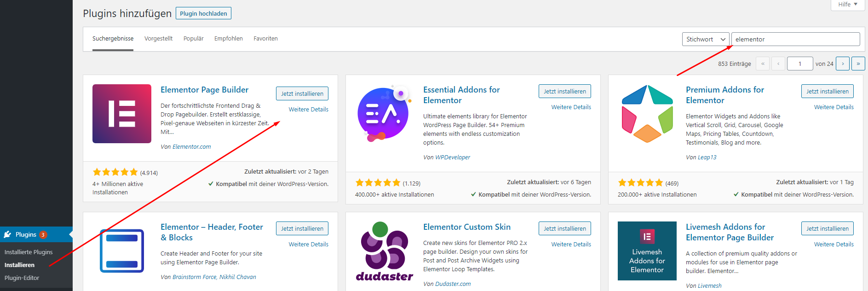This screenshot has height=291, width=868.
Task: Open Installierte Plugins in the sidebar
Action: 29,252
